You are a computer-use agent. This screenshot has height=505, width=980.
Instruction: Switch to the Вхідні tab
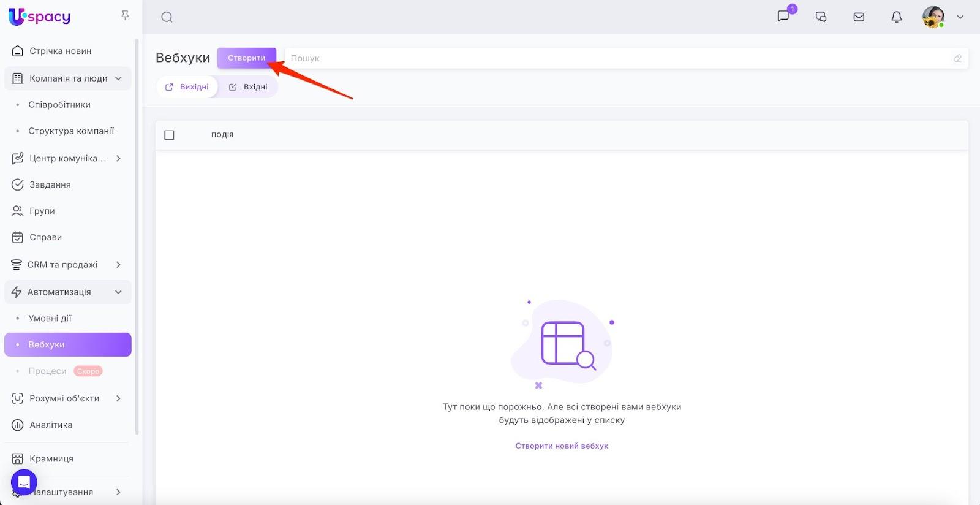[249, 87]
